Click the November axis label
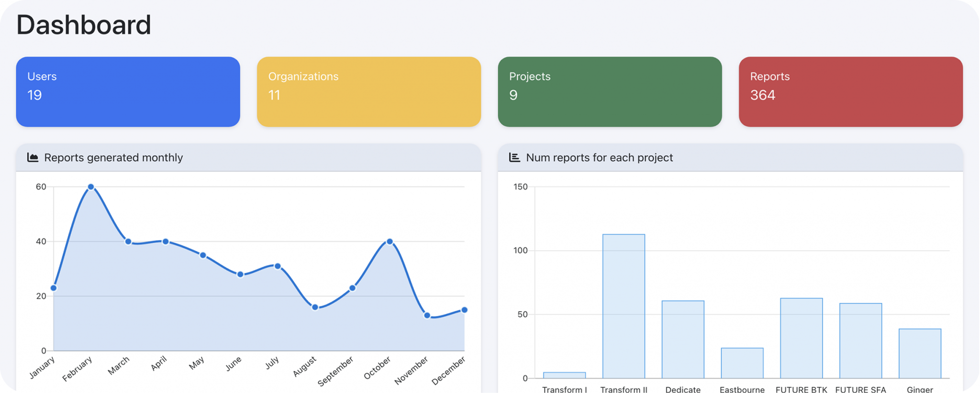The width and height of the screenshot is (980, 393). pos(411,371)
